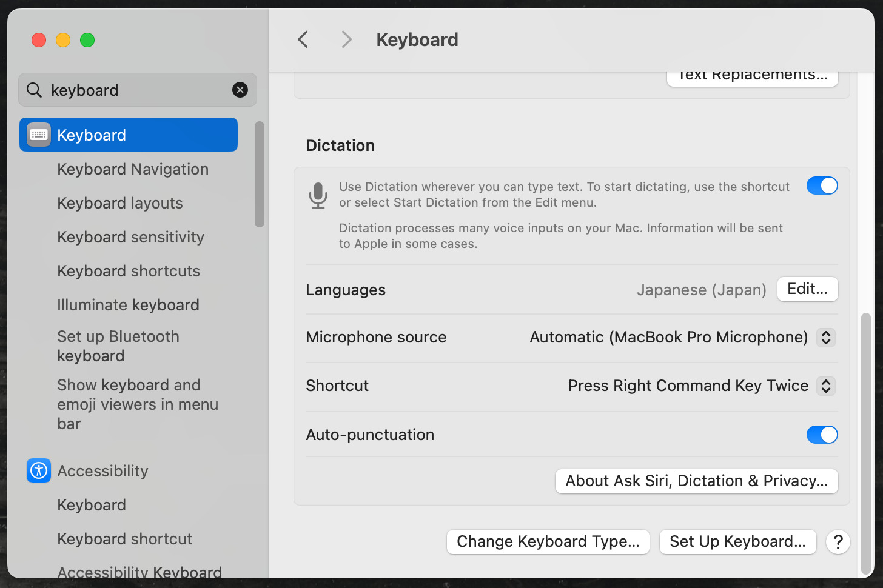The width and height of the screenshot is (883, 588).
Task: Click inside the search input field
Action: pos(136,90)
